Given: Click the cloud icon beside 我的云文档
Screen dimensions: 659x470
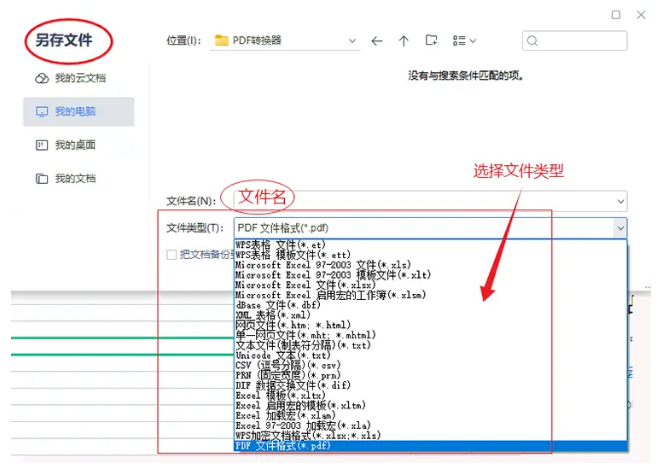Looking at the screenshot, I should pos(42,78).
